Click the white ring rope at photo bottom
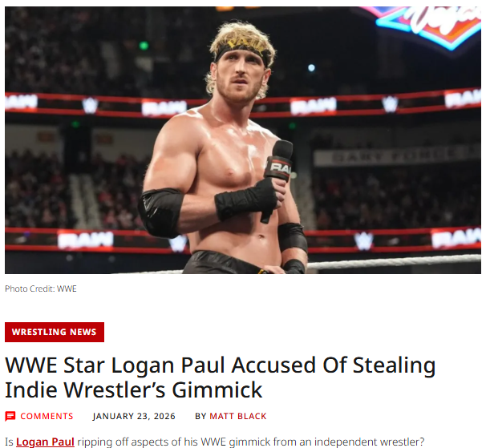This screenshot has width=486, height=448. (394, 262)
